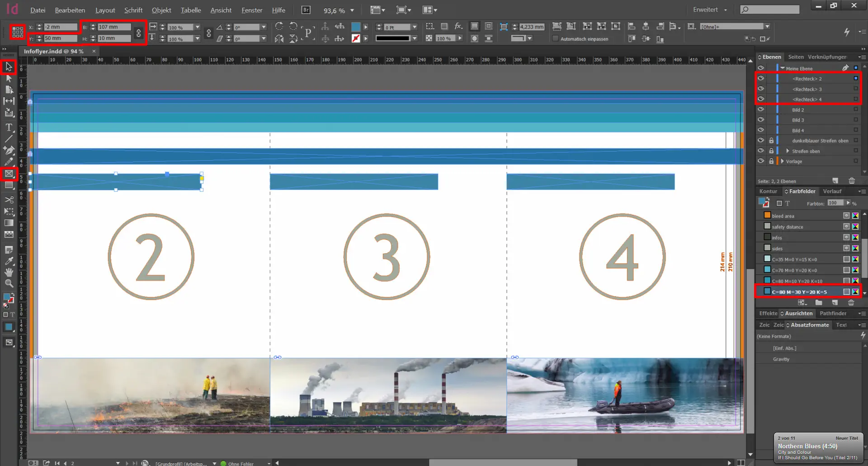This screenshot has width=868, height=466.
Task: Click the width B input field
Action: [114, 27]
